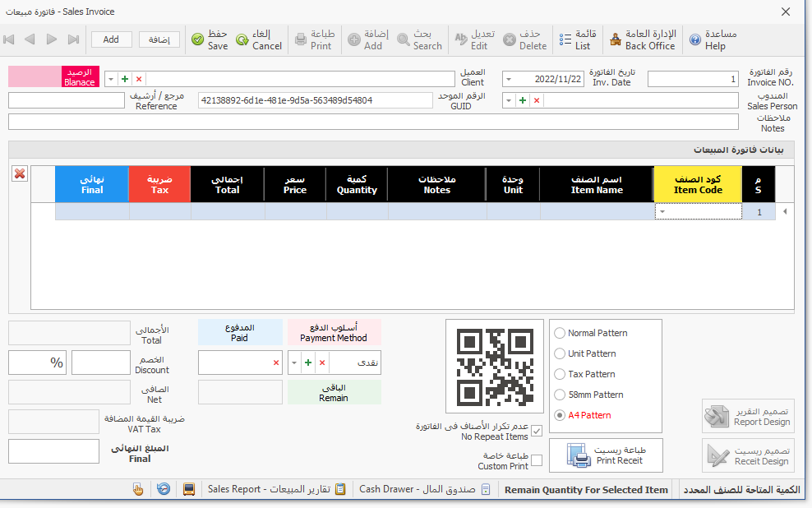Click the Add button with English label
Viewport: 812px width, 508px height.
pos(111,39)
